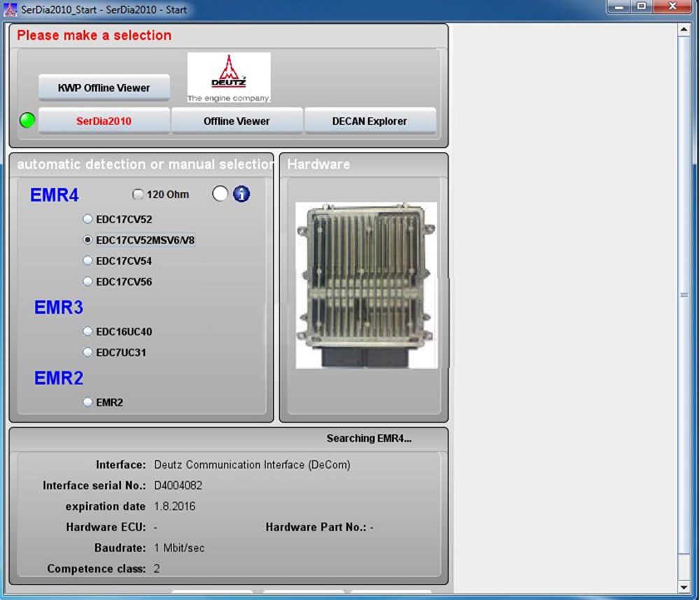Click the expiration date 1.8.2016
The image size is (700, 600).
pos(174,506)
